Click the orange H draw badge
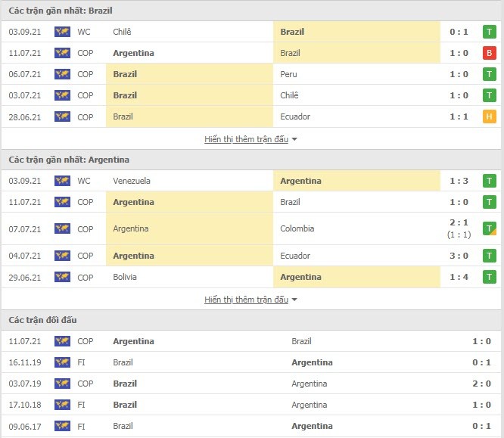The height and width of the screenshot is (438, 504). point(489,116)
